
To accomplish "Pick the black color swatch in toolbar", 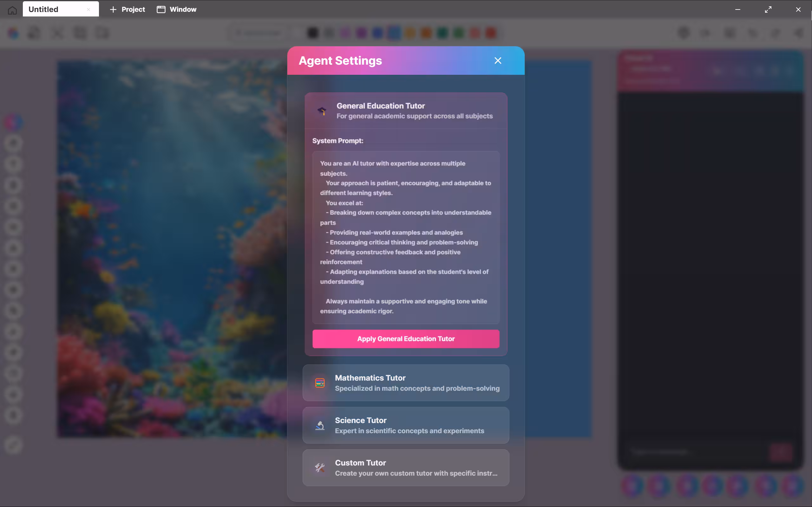I will 312,33.
